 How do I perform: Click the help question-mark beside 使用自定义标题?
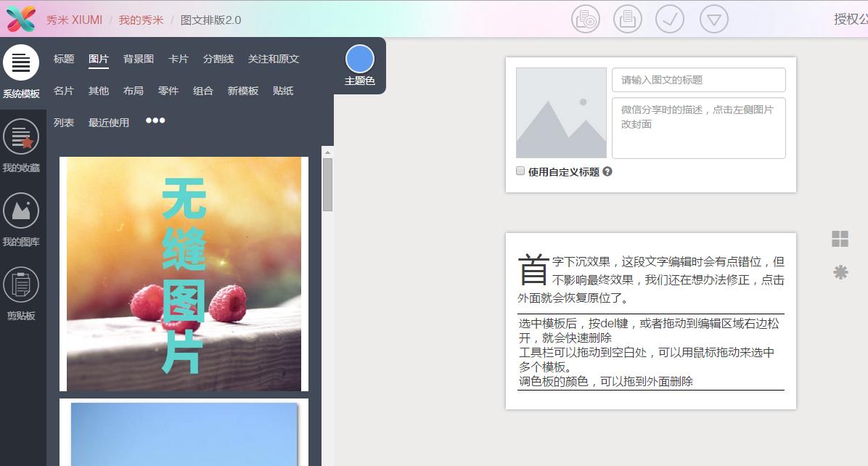pyautogui.click(x=608, y=171)
